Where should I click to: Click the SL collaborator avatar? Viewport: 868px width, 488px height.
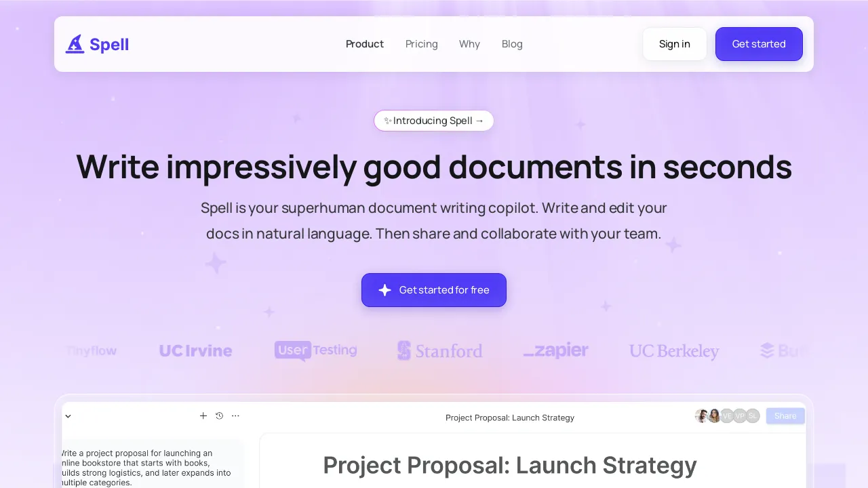(753, 416)
